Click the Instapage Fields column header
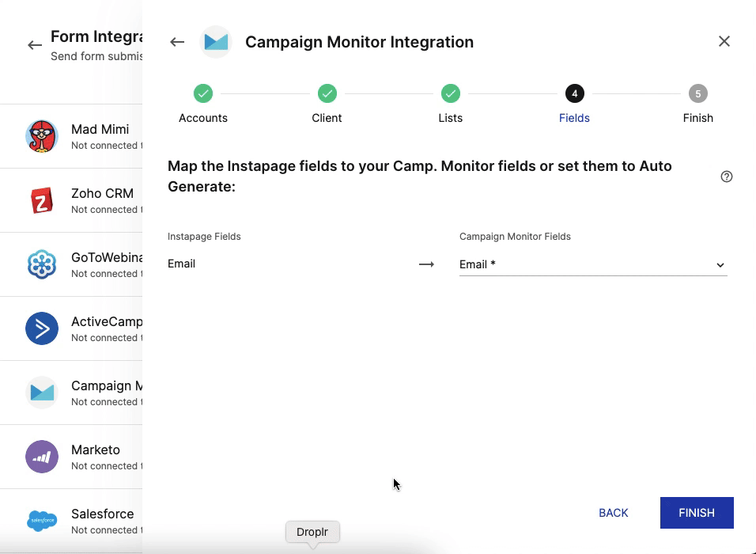This screenshot has width=756, height=554. coord(204,237)
